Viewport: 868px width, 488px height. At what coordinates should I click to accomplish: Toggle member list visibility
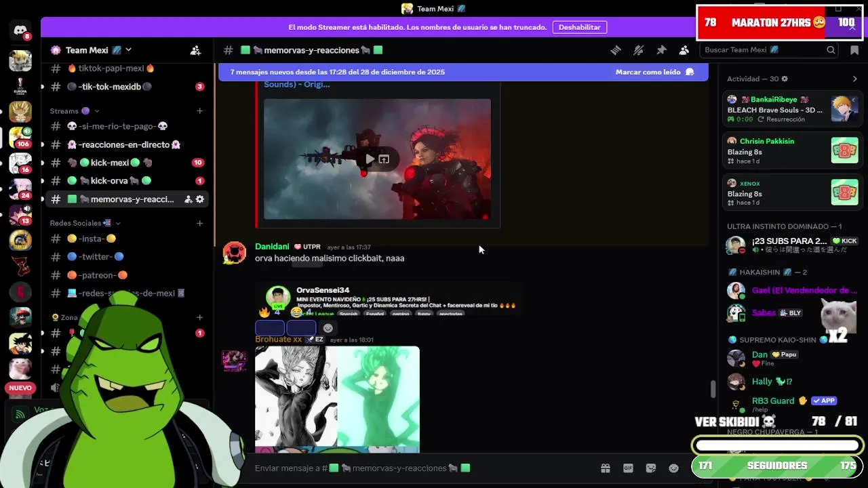coord(684,50)
